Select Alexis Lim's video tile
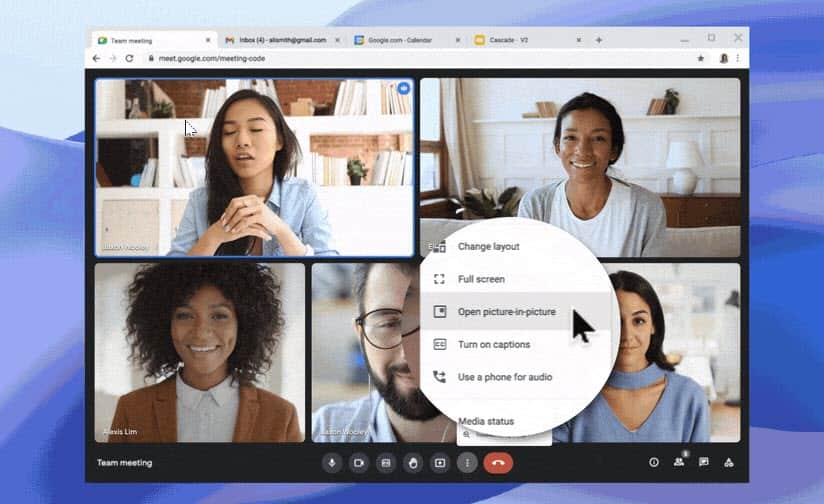The image size is (824, 504). pos(200,353)
